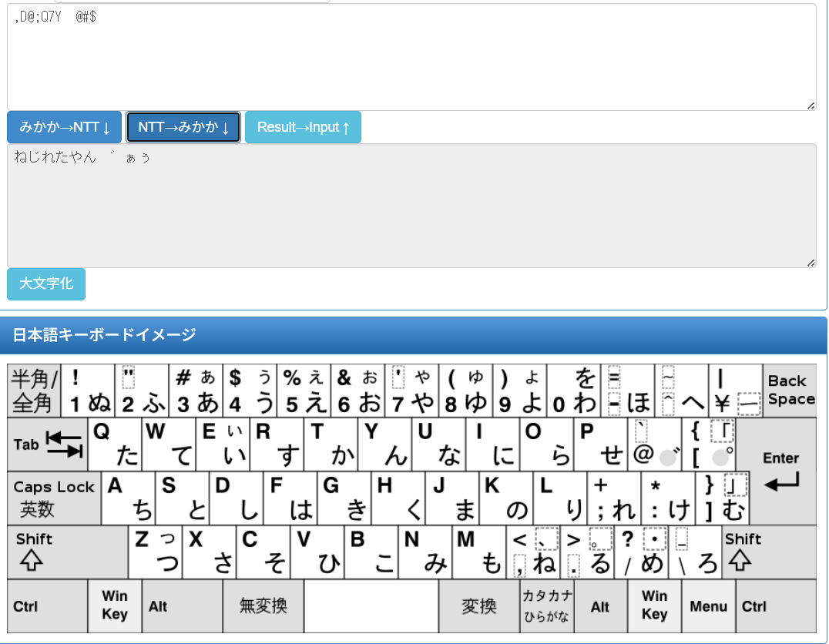Click inside the top input text area
The width and height of the screenshot is (829, 644).
pyautogui.click(x=411, y=58)
